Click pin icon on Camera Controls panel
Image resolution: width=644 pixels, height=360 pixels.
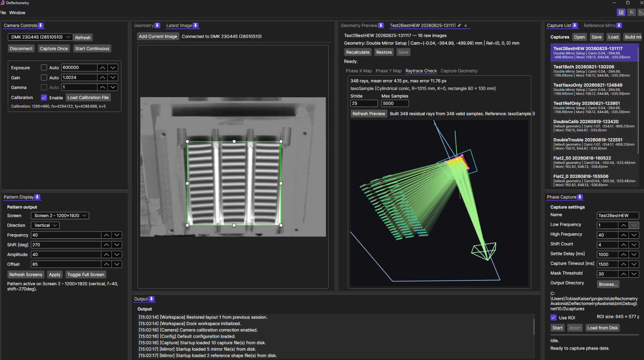[x=41, y=26]
